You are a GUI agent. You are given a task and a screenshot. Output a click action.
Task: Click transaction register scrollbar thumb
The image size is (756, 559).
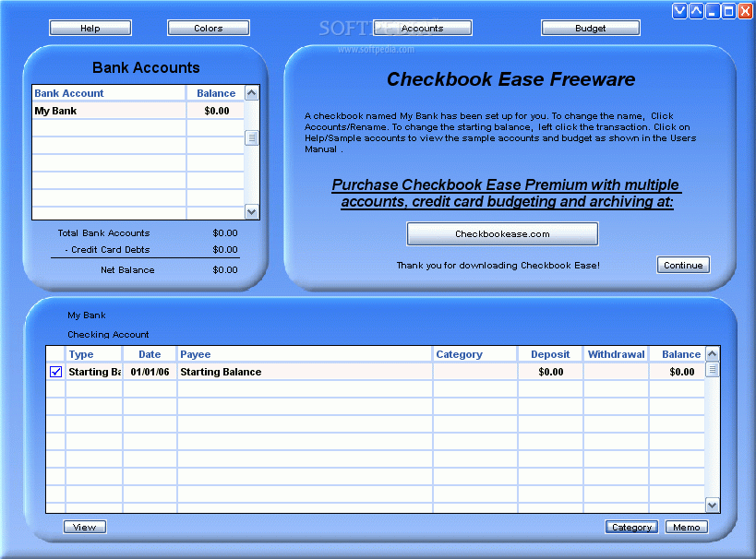point(712,370)
